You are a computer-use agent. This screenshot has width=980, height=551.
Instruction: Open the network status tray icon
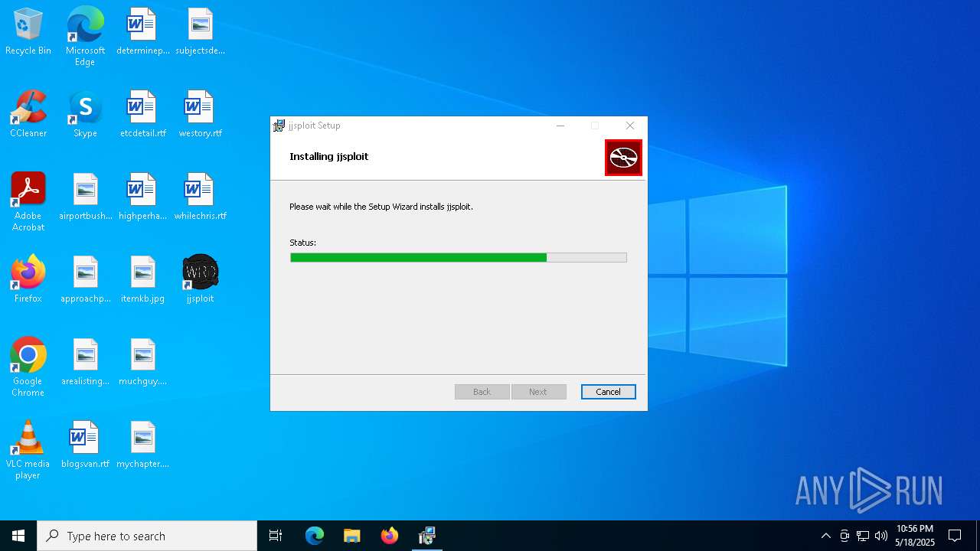863,536
